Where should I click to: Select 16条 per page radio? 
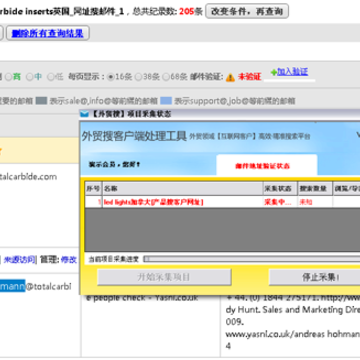111,77
